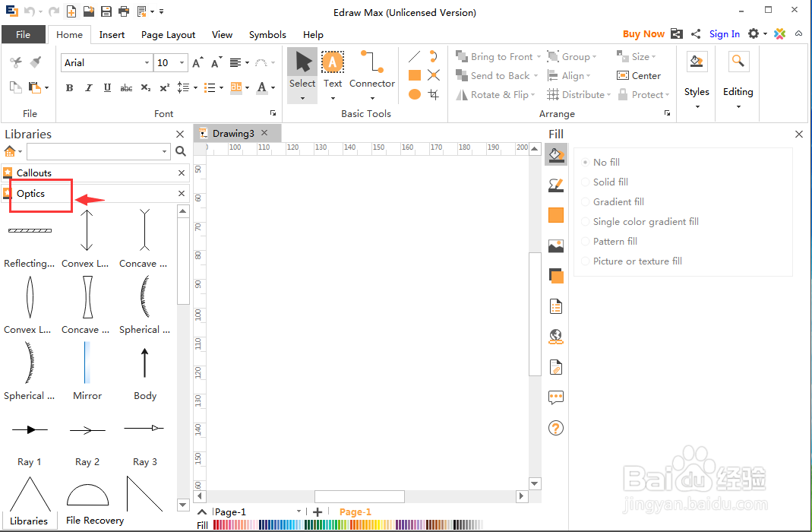Select the Mirror shape thumbnail
Screen dimensions: 812x532
click(87, 362)
